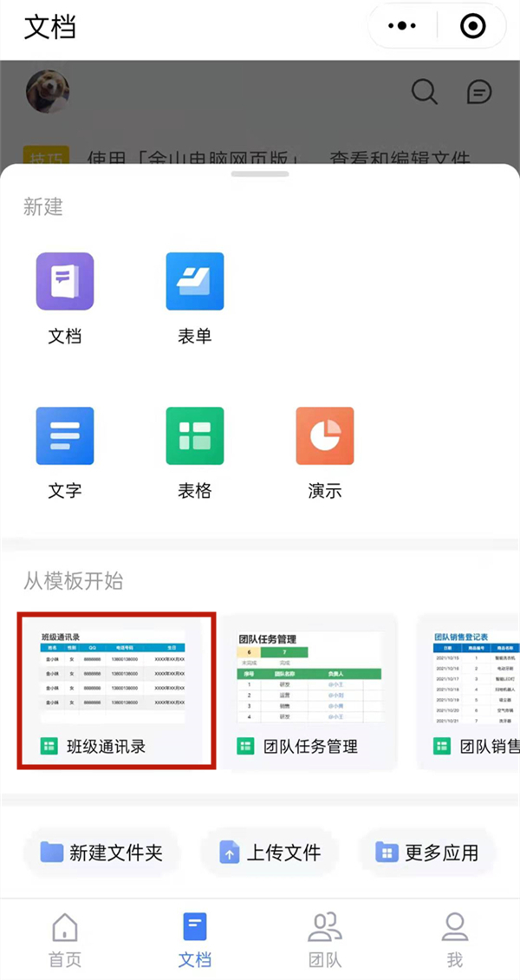Tap the 从模板开始 section heading
Screen dimensions: 520x980
coord(73,581)
